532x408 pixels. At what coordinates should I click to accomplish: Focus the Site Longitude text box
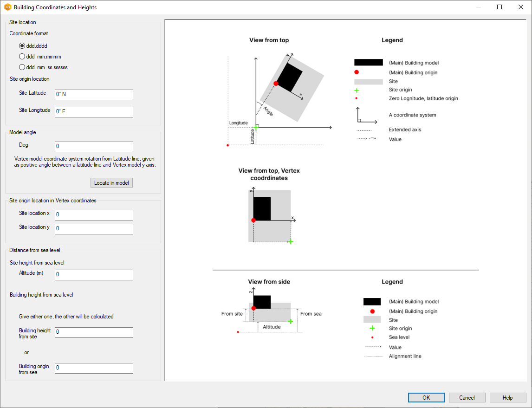point(94,112)
